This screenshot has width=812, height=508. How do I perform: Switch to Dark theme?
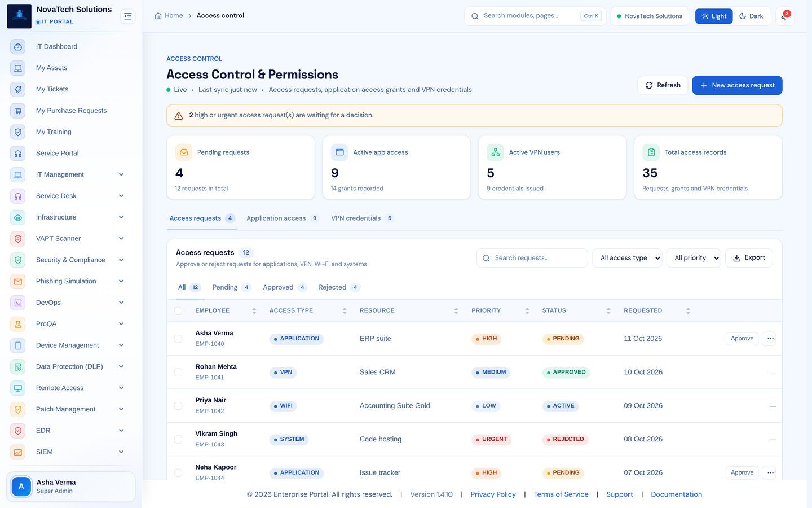pos(751,16)
